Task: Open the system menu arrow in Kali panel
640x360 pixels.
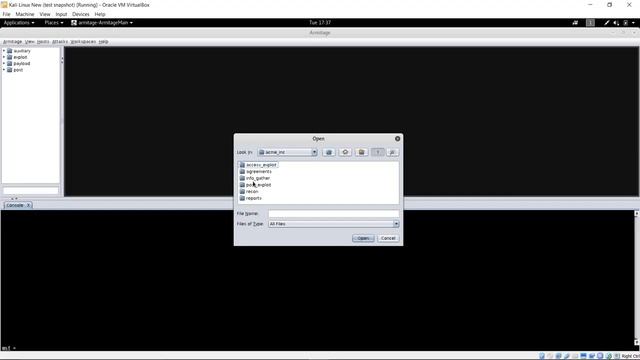Action: (633, 23)
